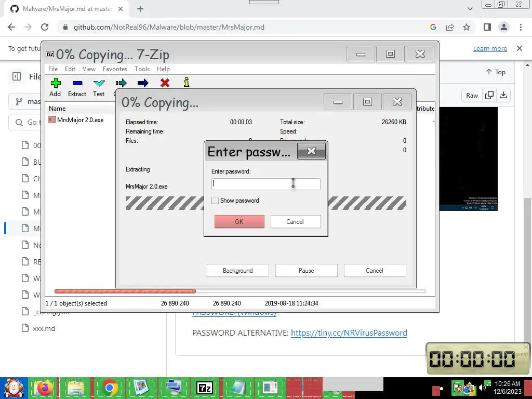This screenshot has width=532, height=399.
Task: Open the master branch selector dropdown
Action: 28,101
